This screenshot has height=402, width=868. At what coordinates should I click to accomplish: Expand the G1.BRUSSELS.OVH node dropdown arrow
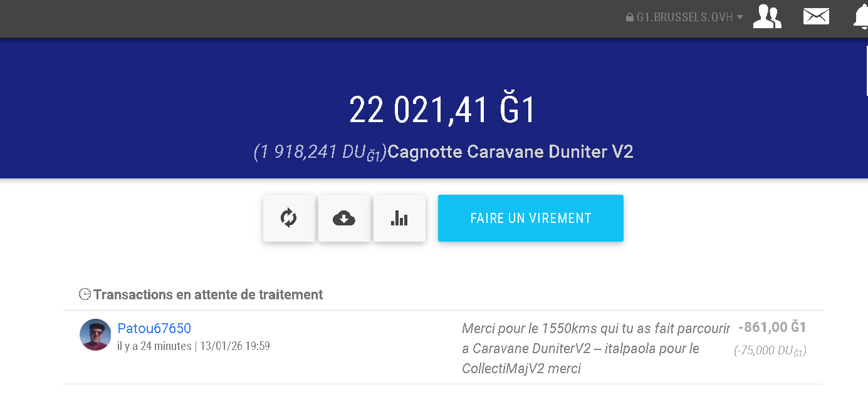[740, 18]
